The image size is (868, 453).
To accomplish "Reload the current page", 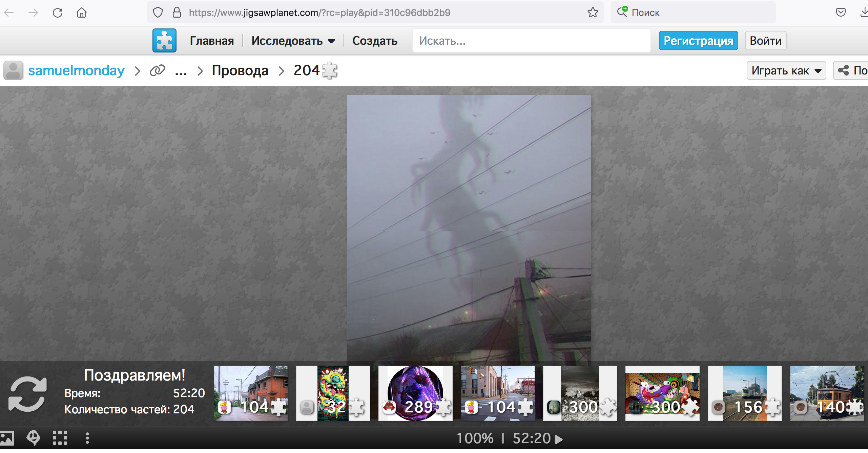I will tap(58, 13).
